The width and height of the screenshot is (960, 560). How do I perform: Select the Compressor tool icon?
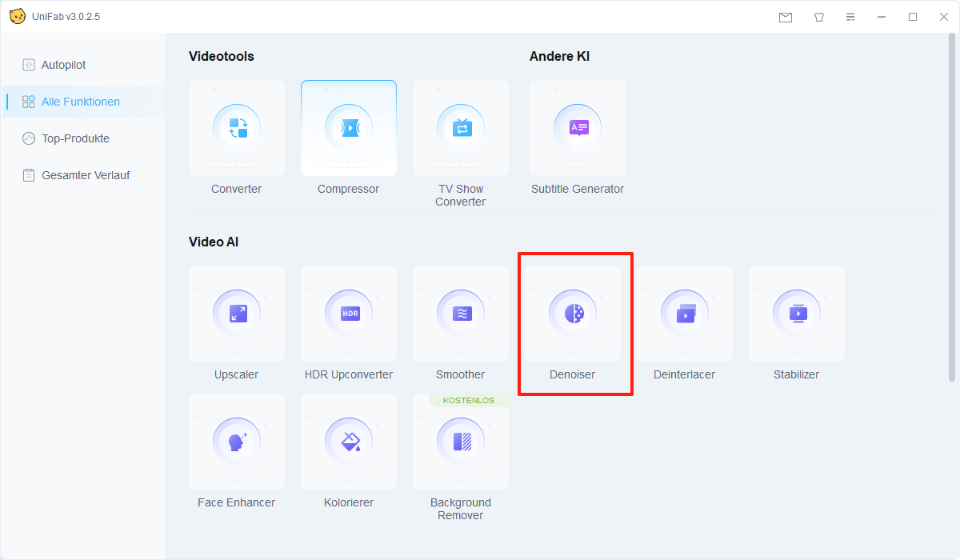[349, 128]
